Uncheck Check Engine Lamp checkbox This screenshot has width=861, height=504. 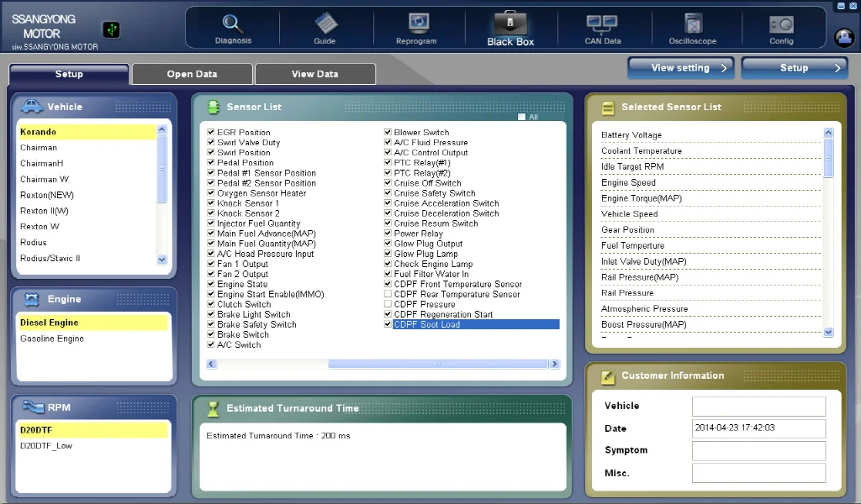click(x=388, y=264)
